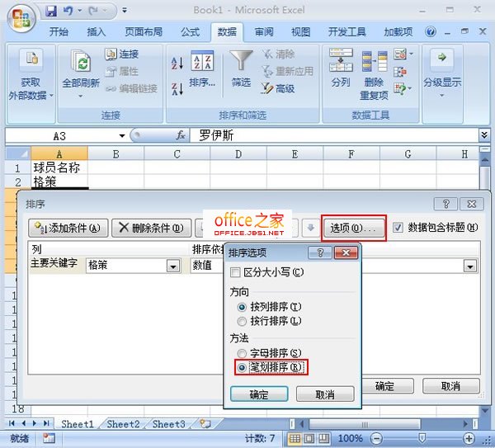Switch to Page Break Preview icon
Screen dimensions: 495x448
(323, 438)
